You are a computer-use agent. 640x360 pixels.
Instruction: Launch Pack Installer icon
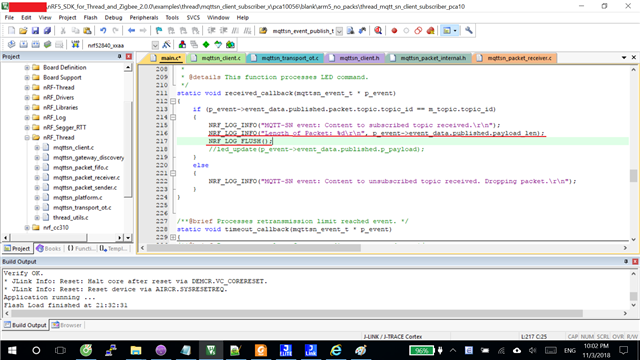point(230,44)
